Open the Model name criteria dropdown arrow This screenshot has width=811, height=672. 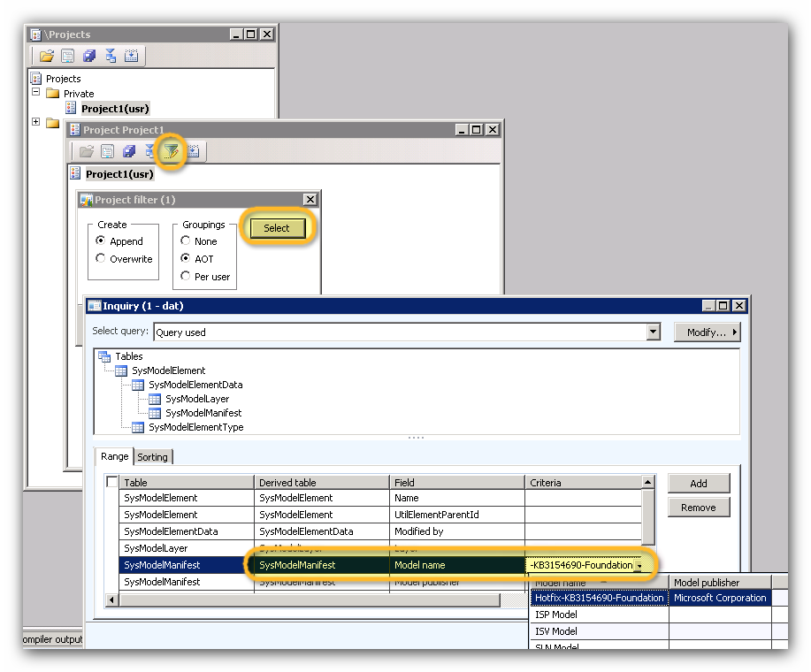[639, 566]
